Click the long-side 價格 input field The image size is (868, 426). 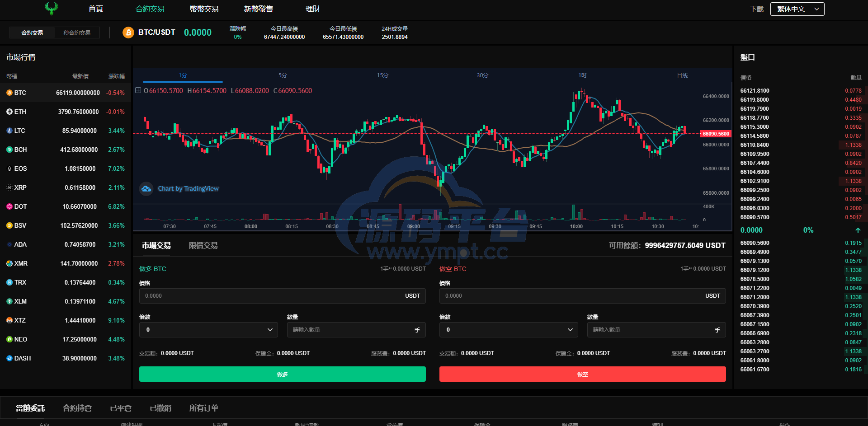coord(283,296)
